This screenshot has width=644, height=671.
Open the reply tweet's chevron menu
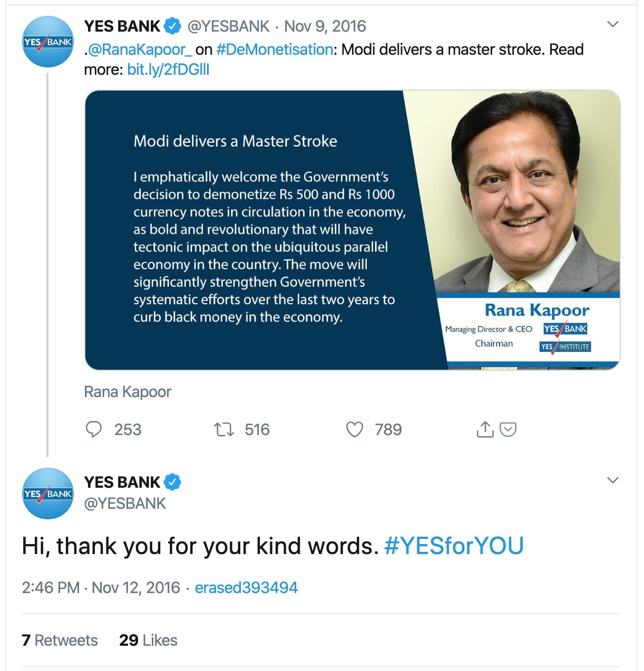tap(613, 480)
